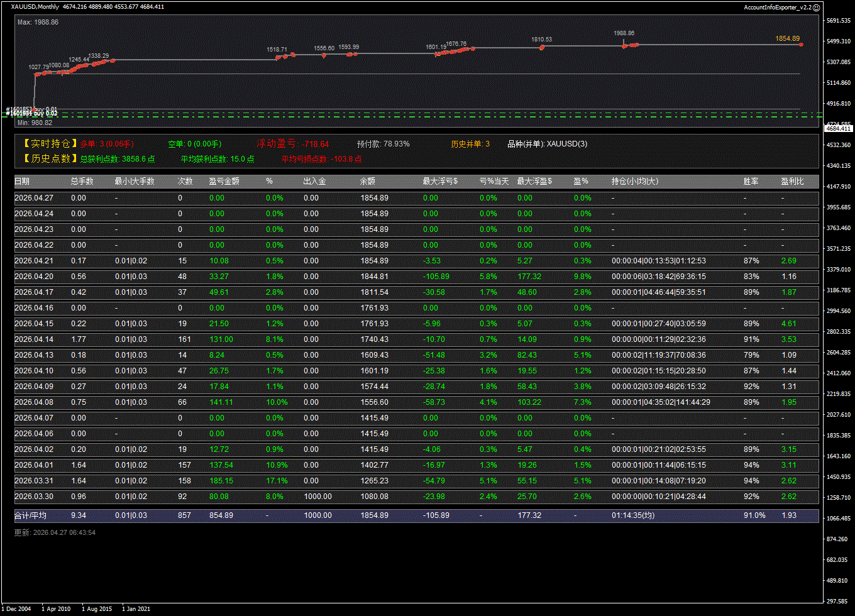This screenshot has height=616, width=855.
Task: Click the current price tag 4684.411
Action: pos(838,128)
